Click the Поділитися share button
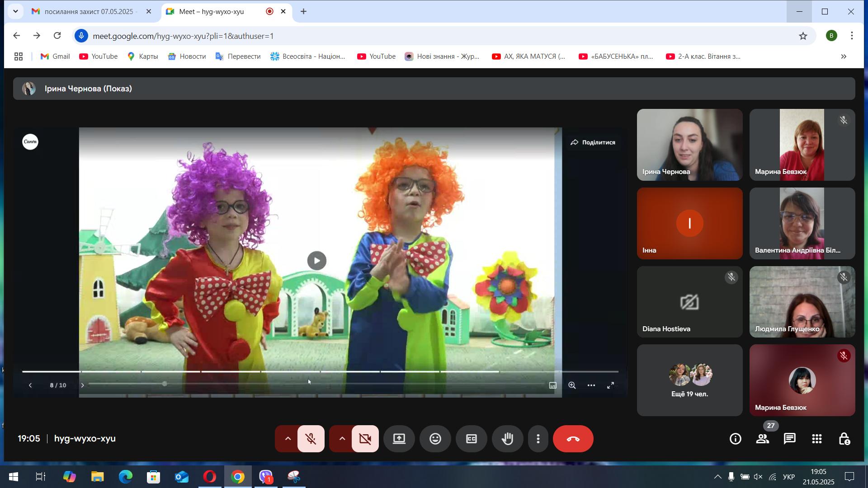 pos(593,142)
